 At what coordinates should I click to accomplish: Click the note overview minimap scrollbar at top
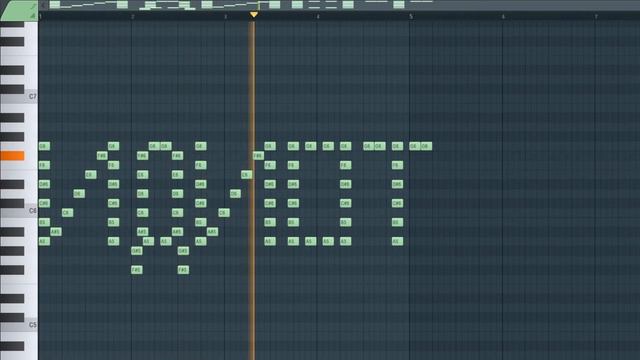point(343,5)
